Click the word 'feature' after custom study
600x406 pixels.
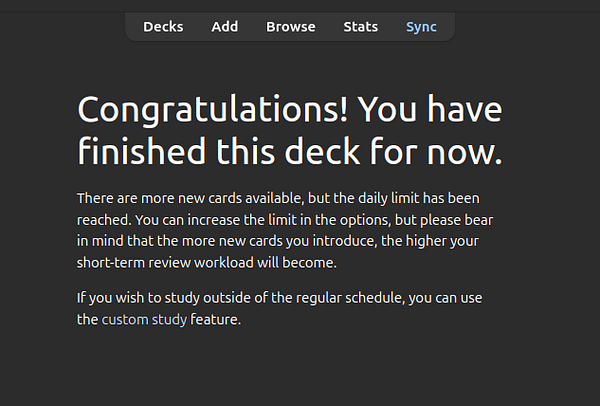(x=215, y=320)
